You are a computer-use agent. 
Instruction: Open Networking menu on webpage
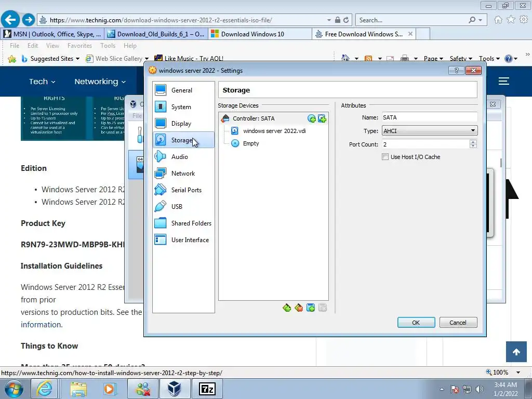tap(100, 82)
